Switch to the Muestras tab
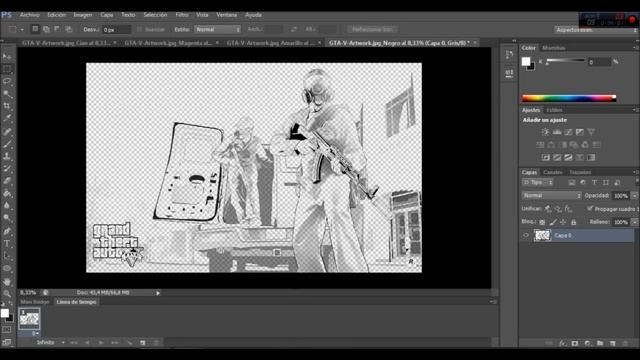640x360 pixels. [x=553, y=48]
